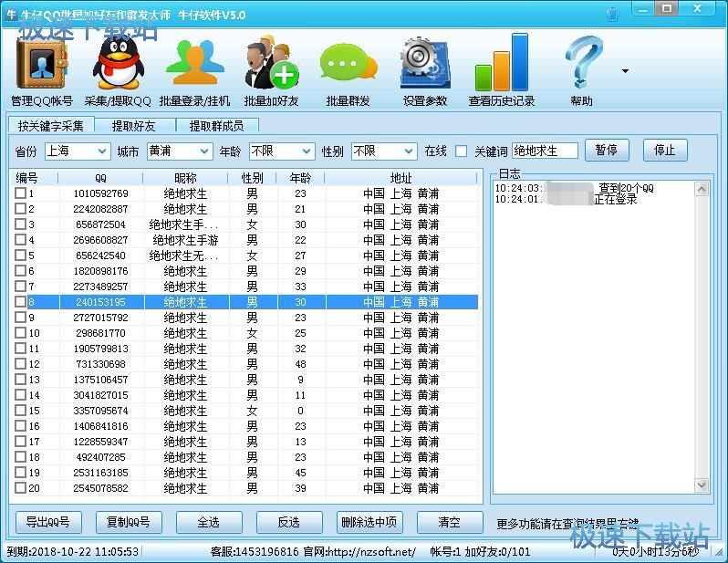Check the checkbox for row 1

(x=20, y=193)
